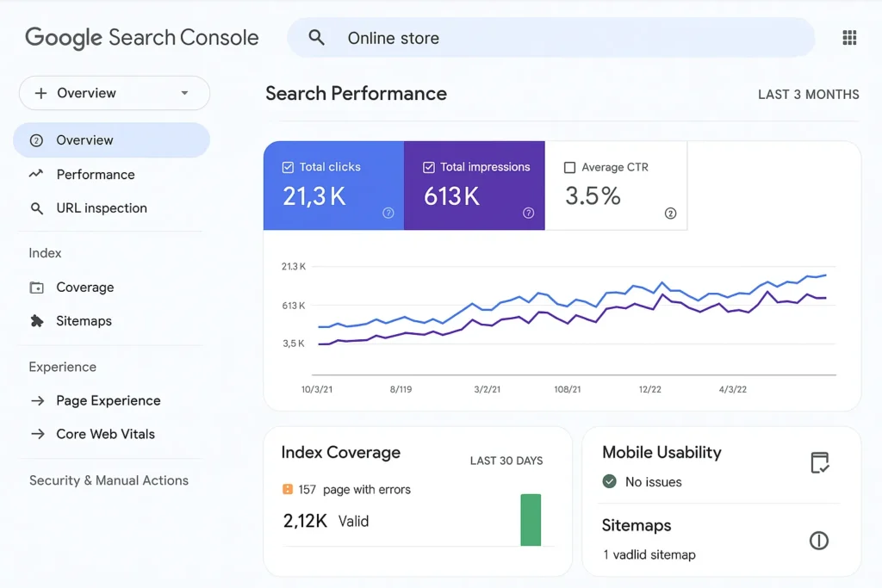This screenshot has height=588, width=882.
Task: Open the Google apps grid icon
Action: [x=849, y=38]
